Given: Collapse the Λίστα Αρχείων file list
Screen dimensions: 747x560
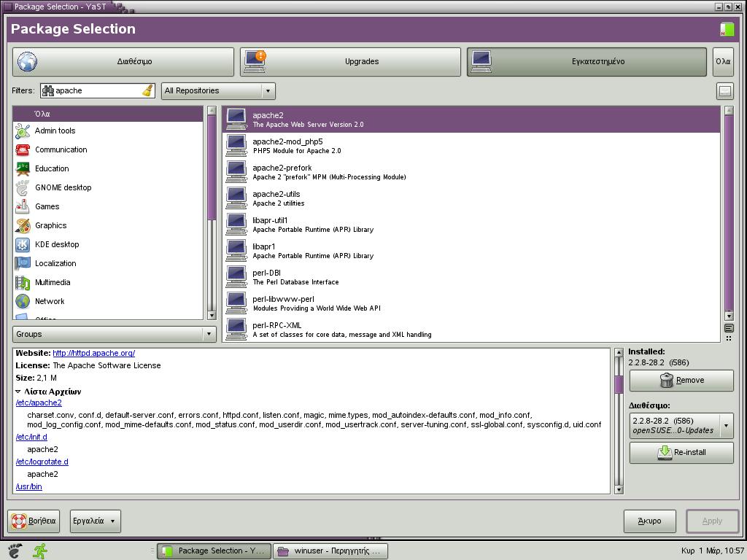Looking at the screenshot, I should point(18,392).
